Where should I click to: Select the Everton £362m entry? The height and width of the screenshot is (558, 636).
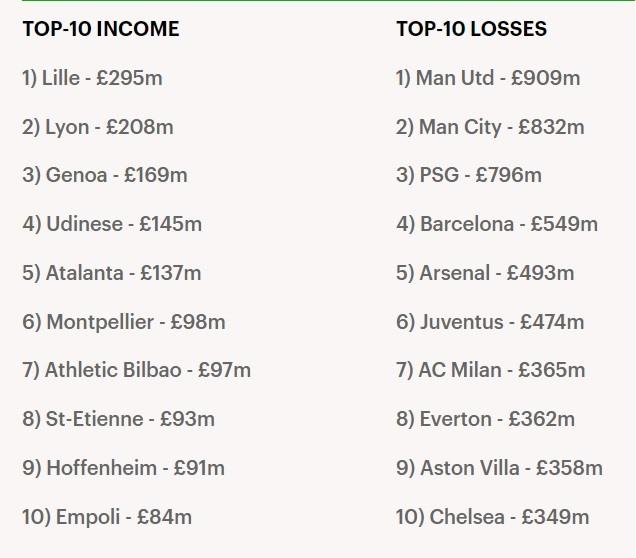pos(485,419)
